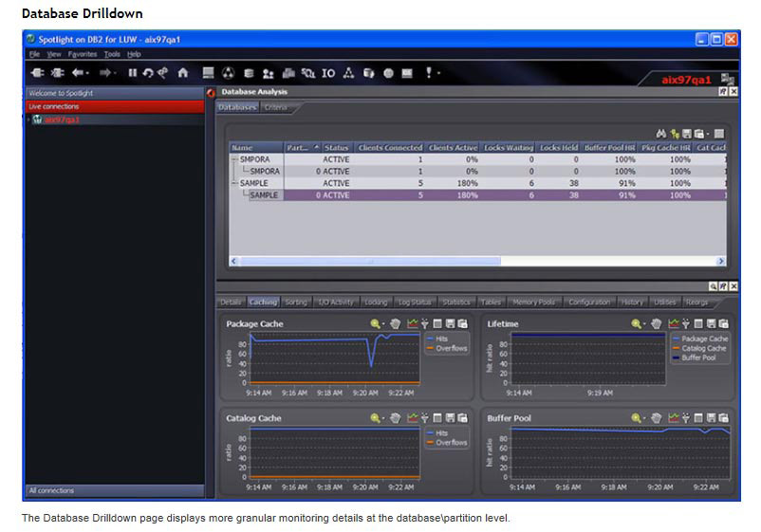Viewport: 761px width, 532px height.
Task: Open dropdown next to copy icon above table
Action: coord(708,134)
